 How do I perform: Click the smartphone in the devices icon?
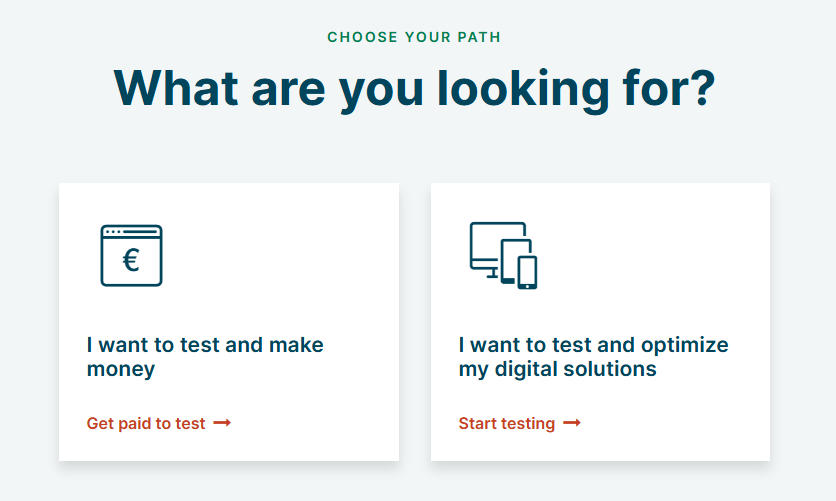click(x=527, y=272)
